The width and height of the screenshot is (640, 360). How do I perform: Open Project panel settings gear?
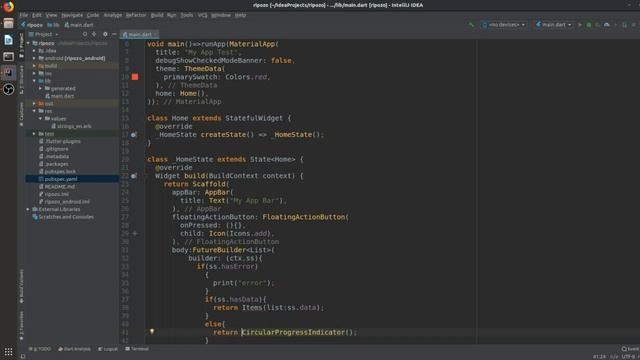coord(105,34)
